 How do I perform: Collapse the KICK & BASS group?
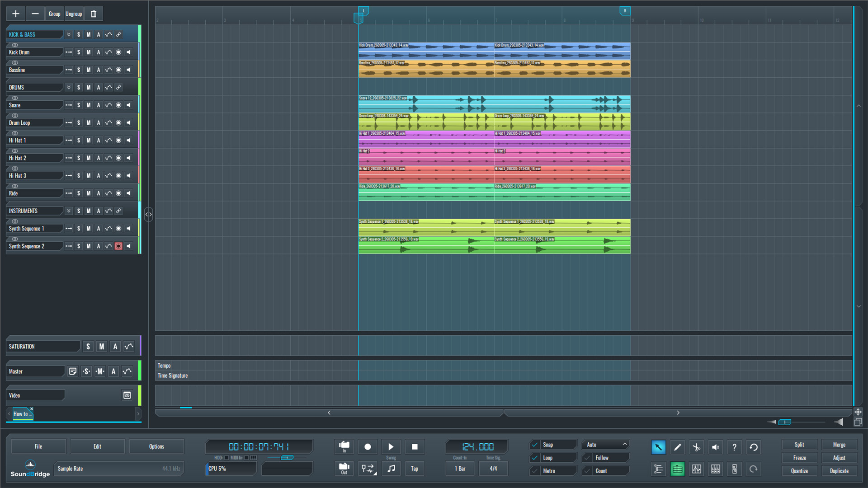[69, 34]
